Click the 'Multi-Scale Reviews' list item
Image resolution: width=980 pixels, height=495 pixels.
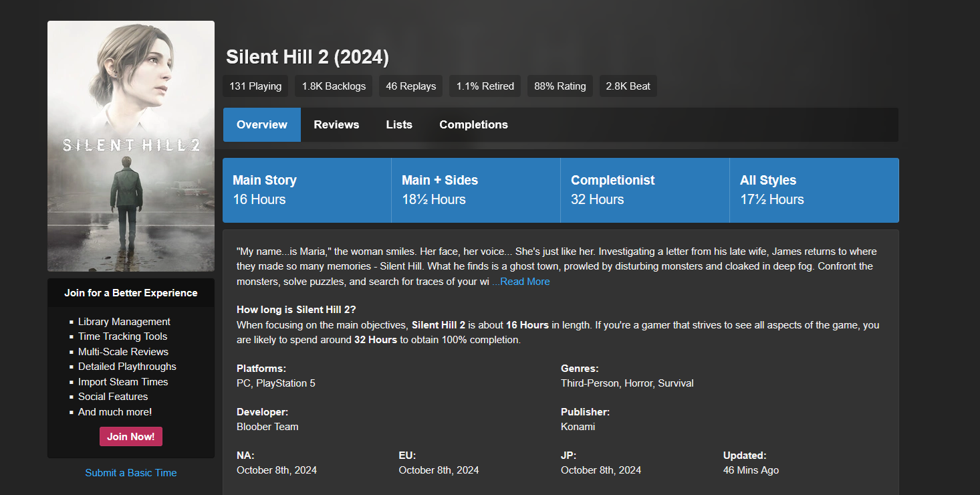pos(123,352)
